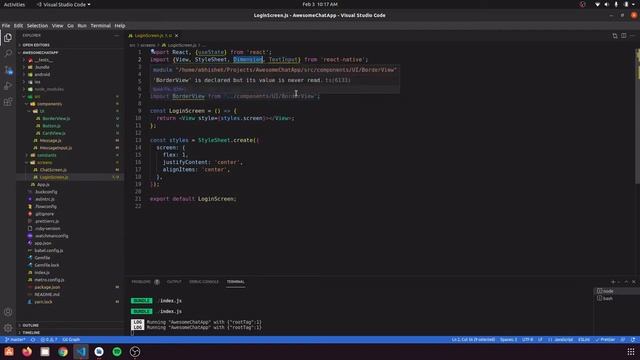Open the editor More Actions ellipsis
The width and height of the screenshot is (640, 360).
coord(633,36)
